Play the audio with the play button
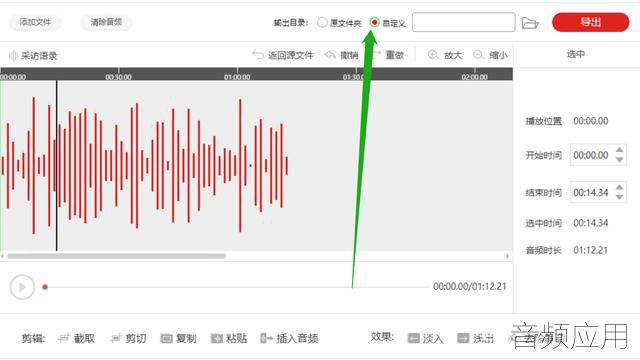Image resolution: width=640 pixels, height=360 pixels. [x=22, y=287]
